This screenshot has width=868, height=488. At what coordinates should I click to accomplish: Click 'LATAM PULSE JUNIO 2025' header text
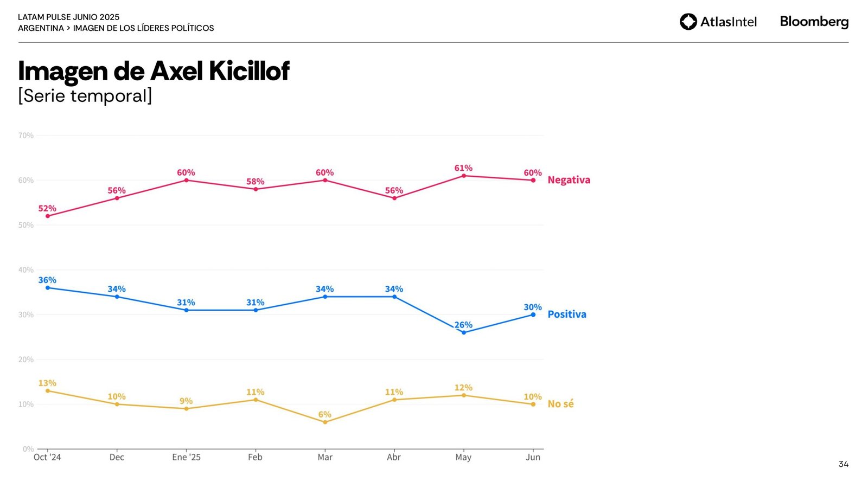tap(69, 17)
